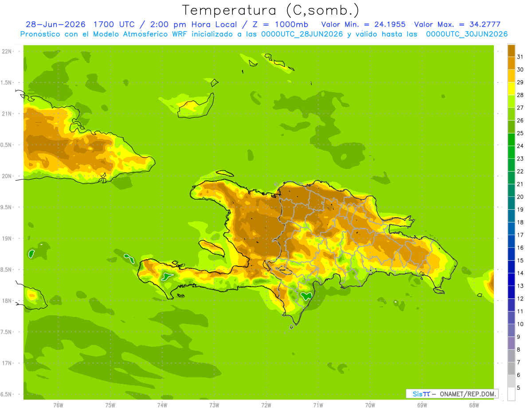532x411 pixels.
Task: Click the '70W' longitude label
Action: [370, 405]
